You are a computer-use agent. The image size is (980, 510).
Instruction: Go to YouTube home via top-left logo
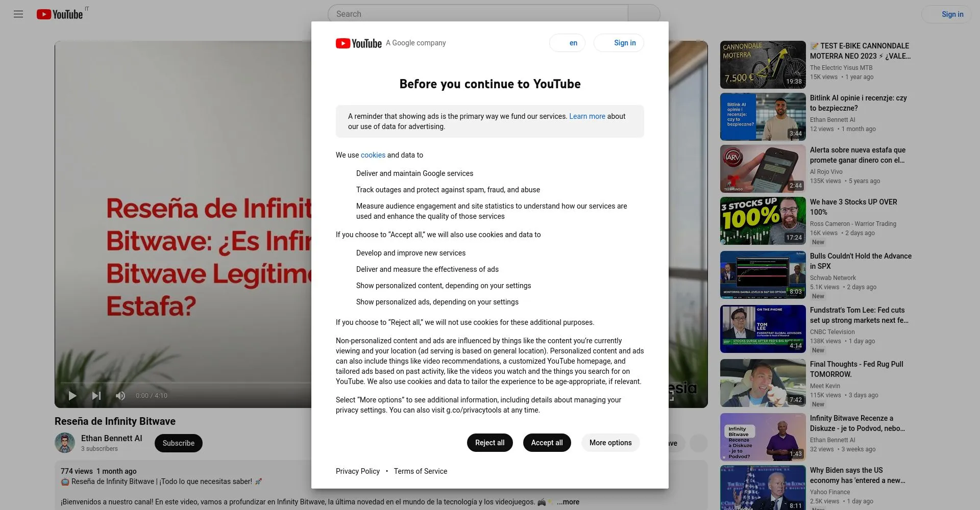60,14
